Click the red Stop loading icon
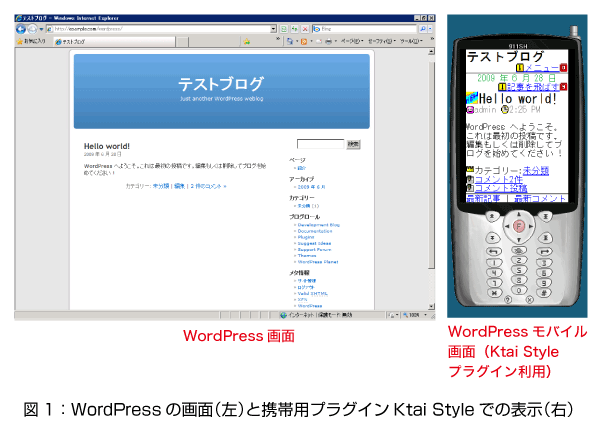Viewport: 600px width, 432px height. (305, 29)
